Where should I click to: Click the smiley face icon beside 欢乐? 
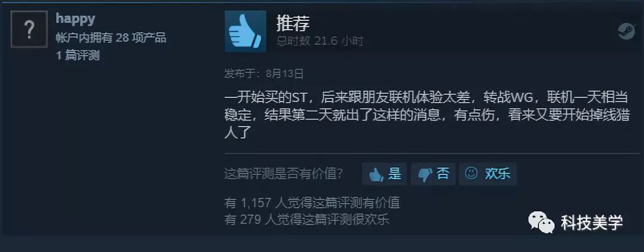[x=471, y=173]
